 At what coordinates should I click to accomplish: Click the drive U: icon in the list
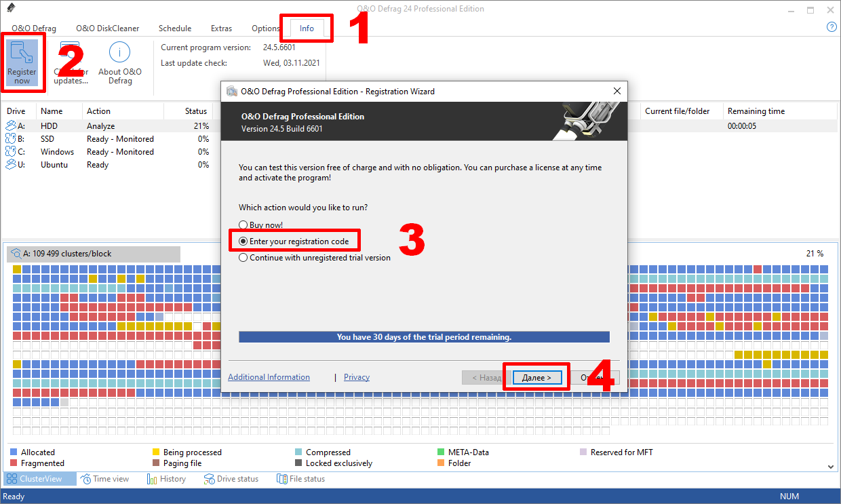point(11,165)
